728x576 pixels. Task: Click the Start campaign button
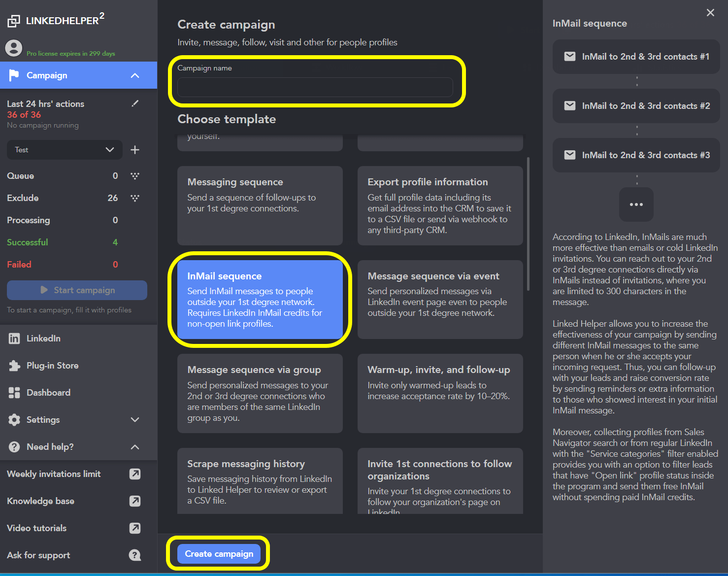point(76,290)
